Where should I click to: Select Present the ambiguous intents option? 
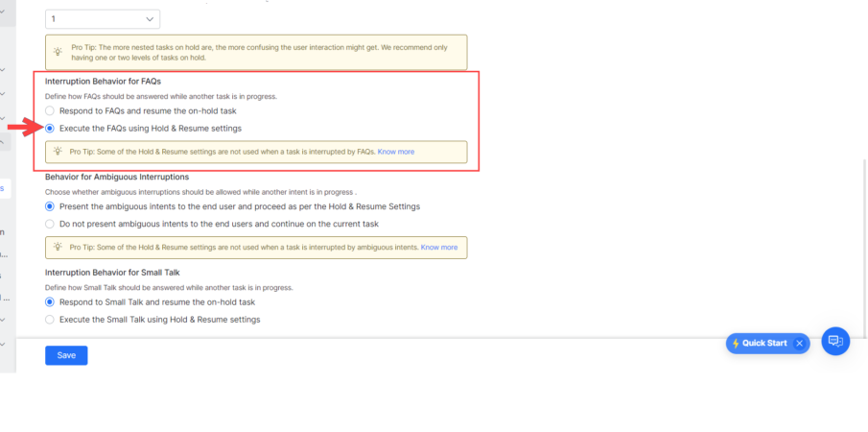coord(50,206)
